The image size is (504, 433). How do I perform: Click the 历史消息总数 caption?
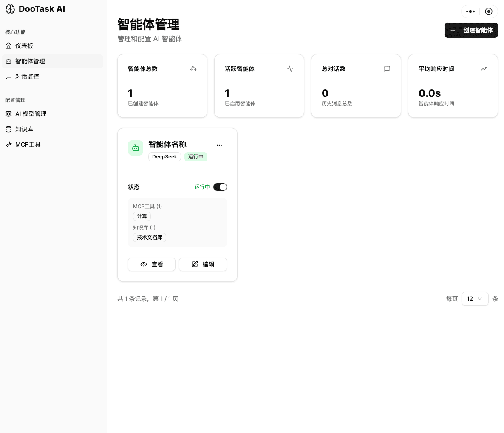tap(337, 104)
